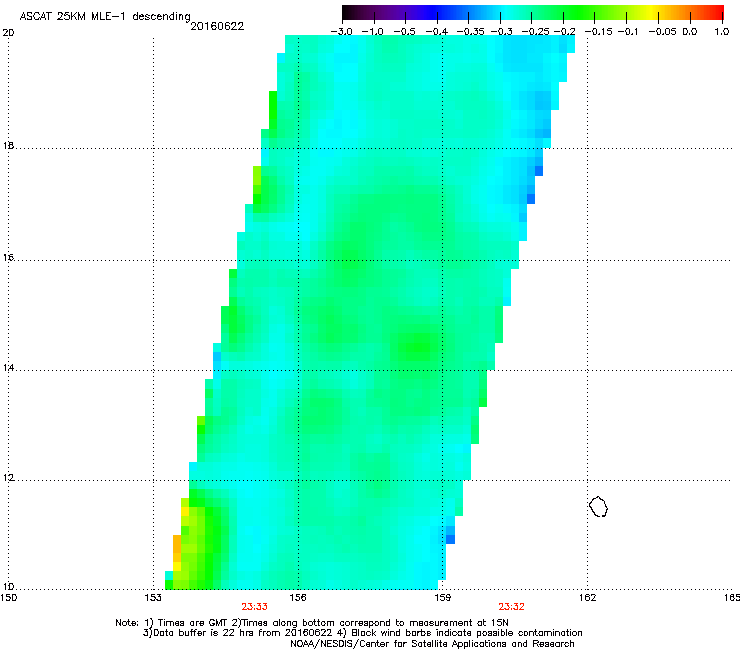
Task: Click the -0.05 colorbar tick label
Action: [662, 32]
